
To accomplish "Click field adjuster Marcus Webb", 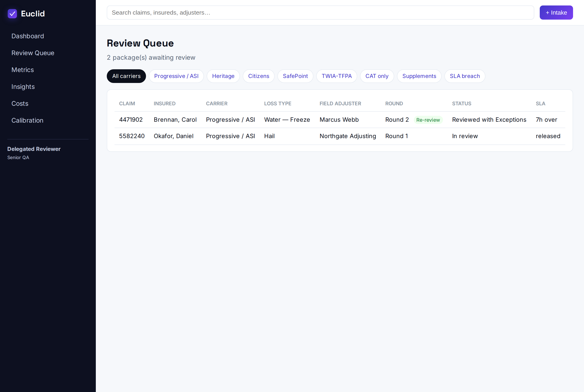I will coord(339,120).
